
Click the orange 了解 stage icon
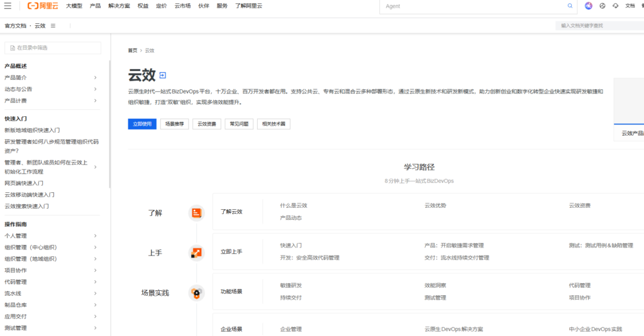click(196, 213)
